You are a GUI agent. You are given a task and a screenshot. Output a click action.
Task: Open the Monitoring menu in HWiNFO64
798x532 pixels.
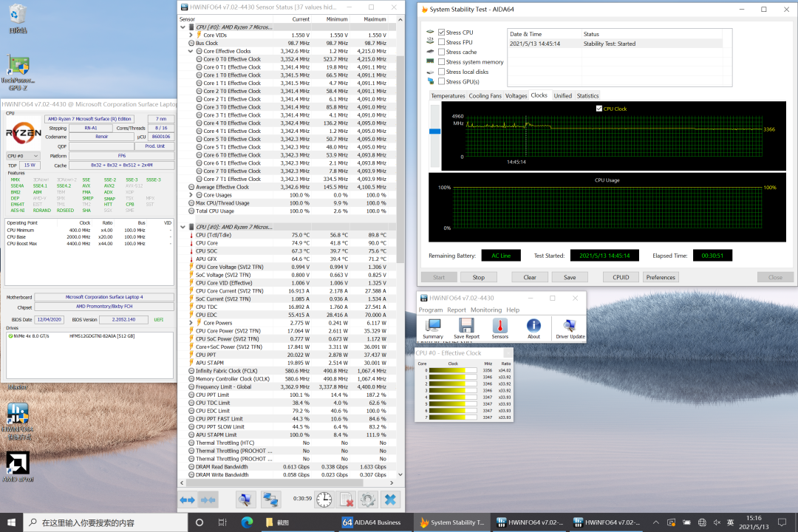coord(485,310)
